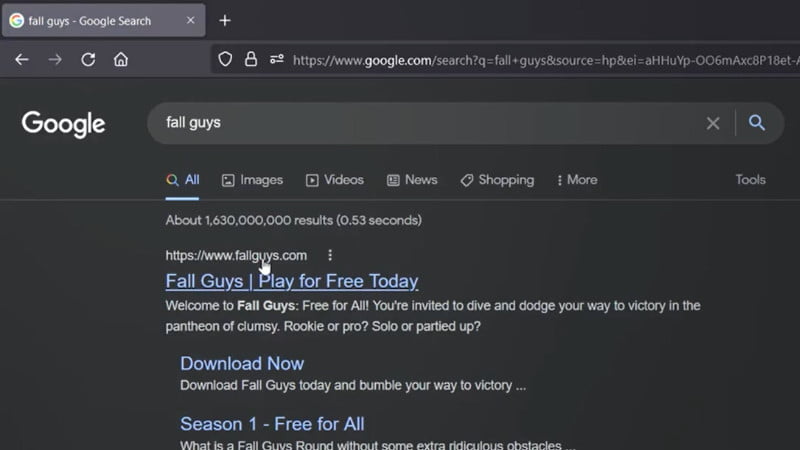Expand the More search categories menu
Viewport: 800px width, 450px height.
pos(577,180)
